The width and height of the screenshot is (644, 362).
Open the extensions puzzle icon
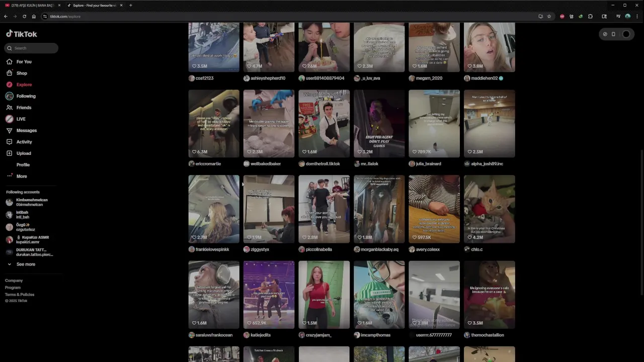coord(590,17)
